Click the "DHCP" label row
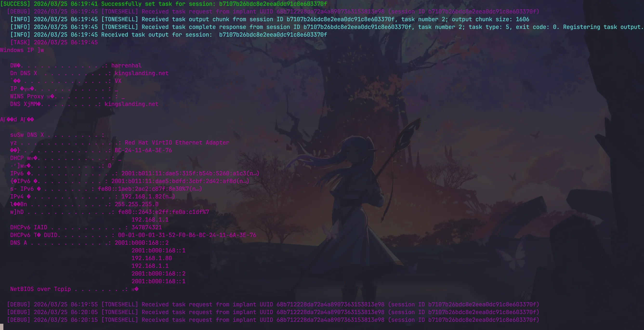Screen dimensions: 644x330 click(66, 158)
